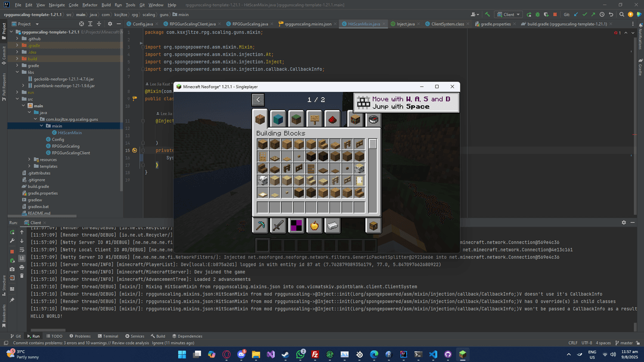Click camera dump threads icon in Run panel
The image size is (644, 362).
pyautogui.click(x=12, y=269)
